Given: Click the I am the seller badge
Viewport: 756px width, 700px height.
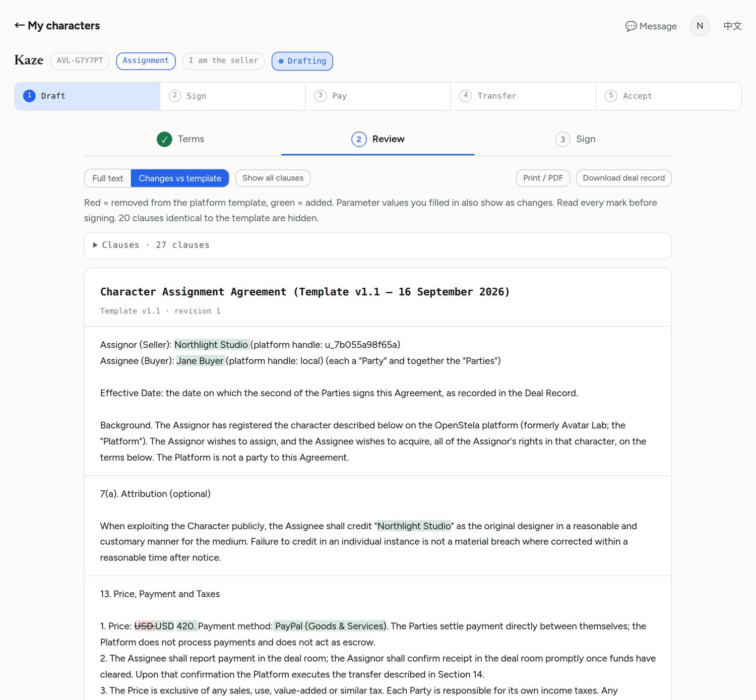Looking at the screenshot, I should tap(223, 60).
